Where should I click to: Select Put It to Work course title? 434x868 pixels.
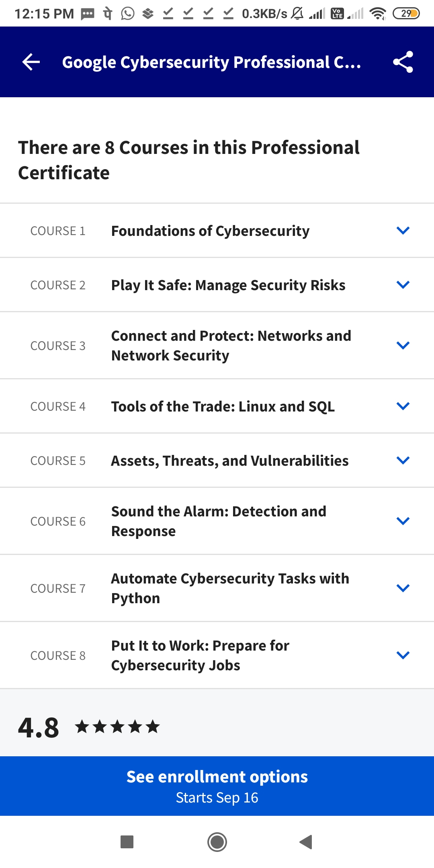click(x=200, y=655)
